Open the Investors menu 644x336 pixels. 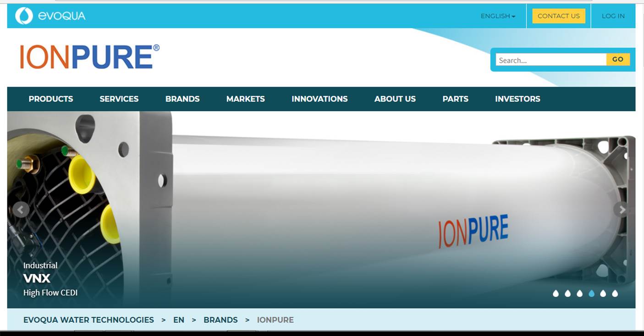coord(517,99)
